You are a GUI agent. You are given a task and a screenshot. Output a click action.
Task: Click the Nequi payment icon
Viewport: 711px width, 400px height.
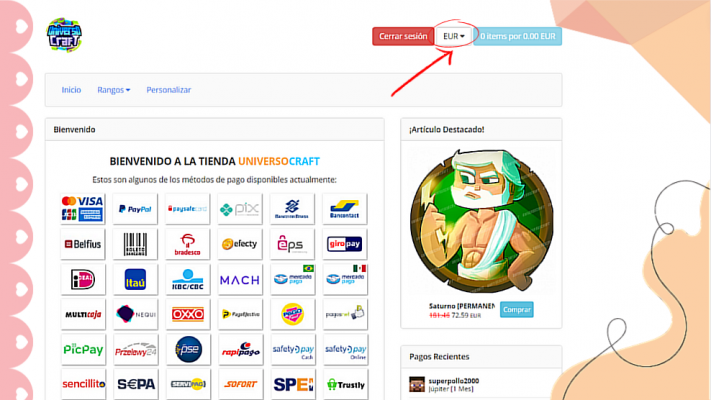click(135, 314)
